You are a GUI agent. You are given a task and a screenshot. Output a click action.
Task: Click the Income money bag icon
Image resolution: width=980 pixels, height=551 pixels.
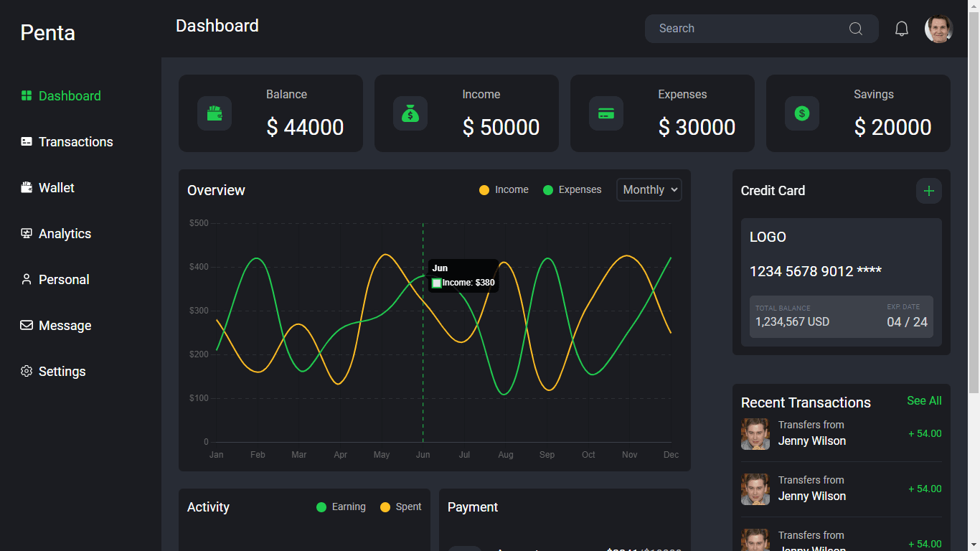point(410,113)
